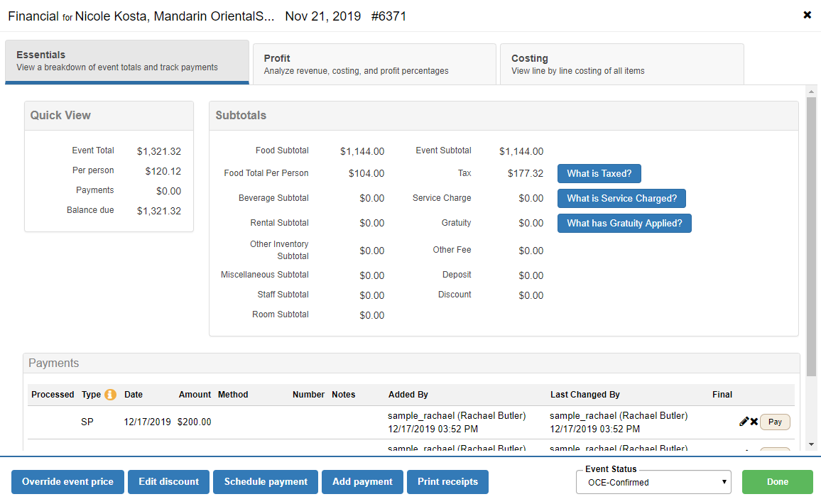Click the 12/17/2019 payment date cell
This screenshot has height=504, width=821.
[x=147, y=422]
